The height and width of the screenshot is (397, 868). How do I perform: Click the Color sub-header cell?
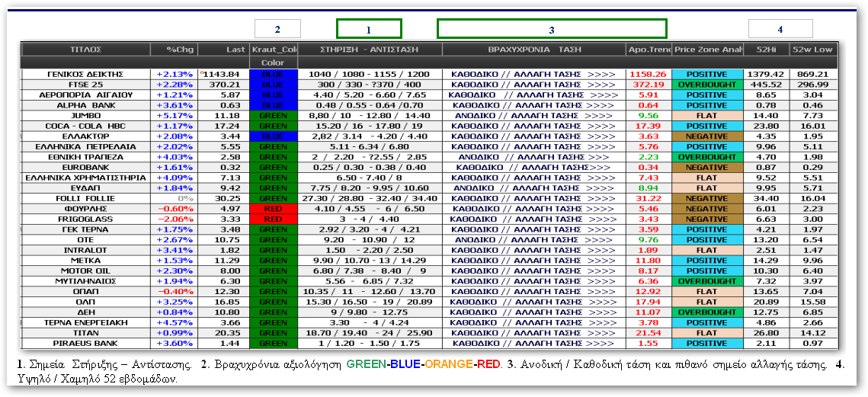[274, 62]
